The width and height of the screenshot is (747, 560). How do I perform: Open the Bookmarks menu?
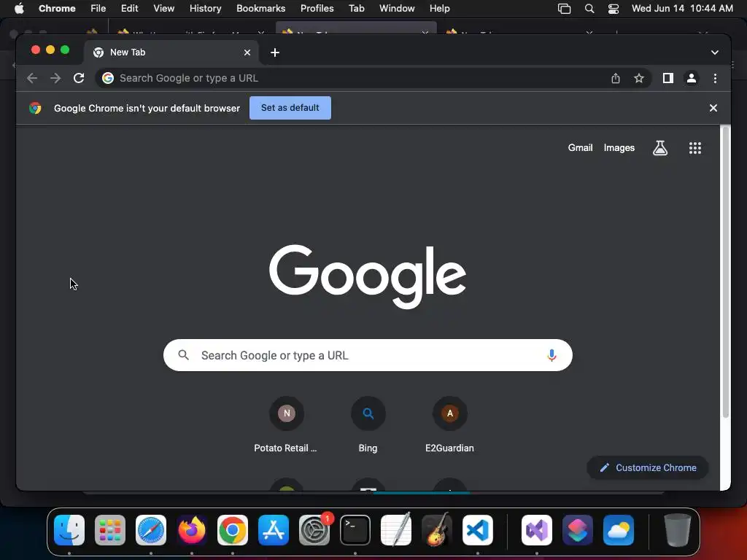[x=260, y=8]
